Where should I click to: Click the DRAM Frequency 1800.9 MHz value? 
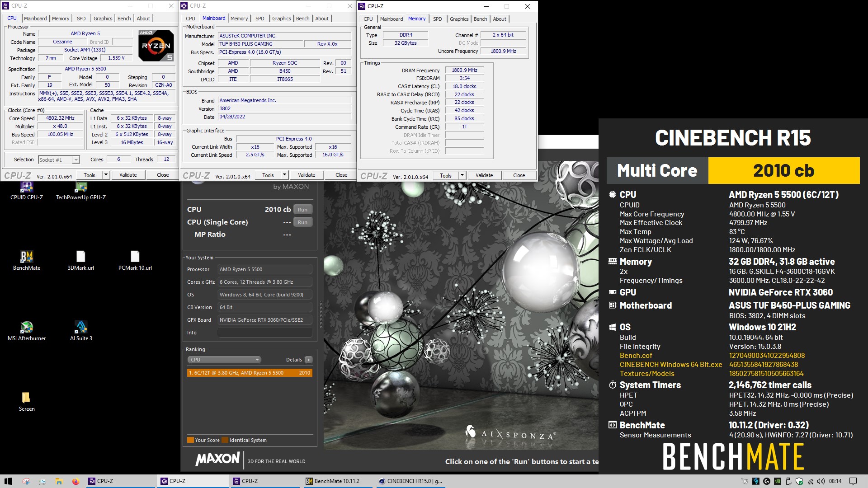tap(464, 70)
